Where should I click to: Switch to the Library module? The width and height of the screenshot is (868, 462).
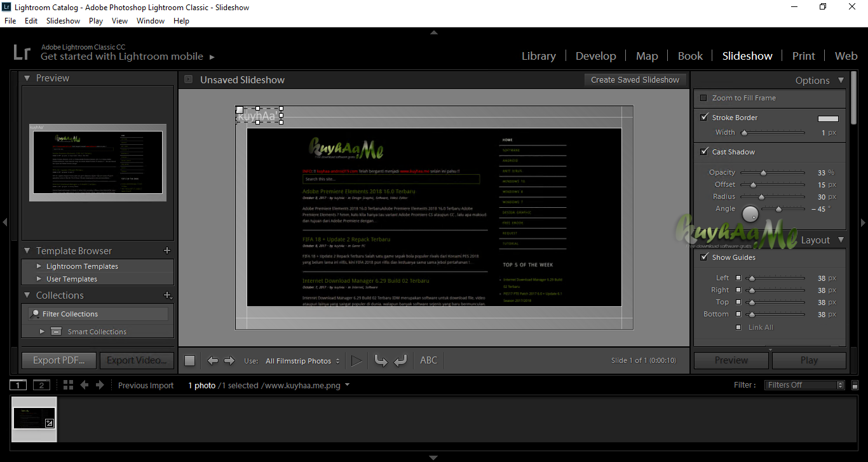[539, 56]
